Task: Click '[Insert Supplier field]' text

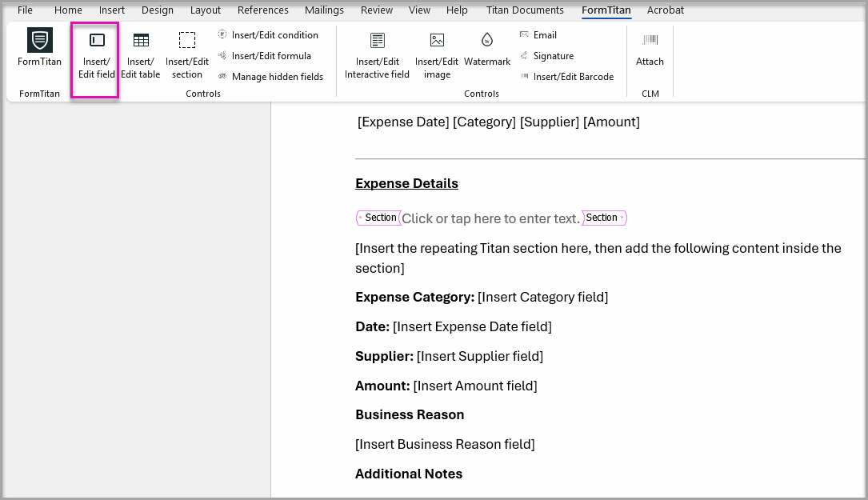Action: point(480,356)
